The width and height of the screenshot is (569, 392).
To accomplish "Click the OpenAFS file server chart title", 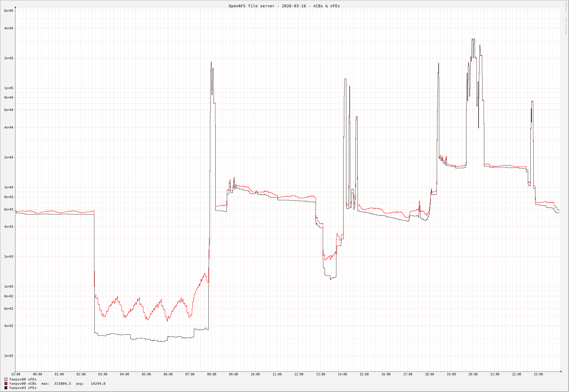I will [284, 6].
